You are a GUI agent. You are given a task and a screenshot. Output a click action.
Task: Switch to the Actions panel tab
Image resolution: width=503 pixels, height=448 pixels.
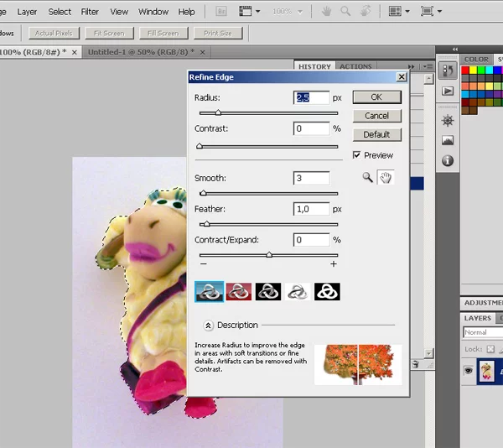coord(355,66)
